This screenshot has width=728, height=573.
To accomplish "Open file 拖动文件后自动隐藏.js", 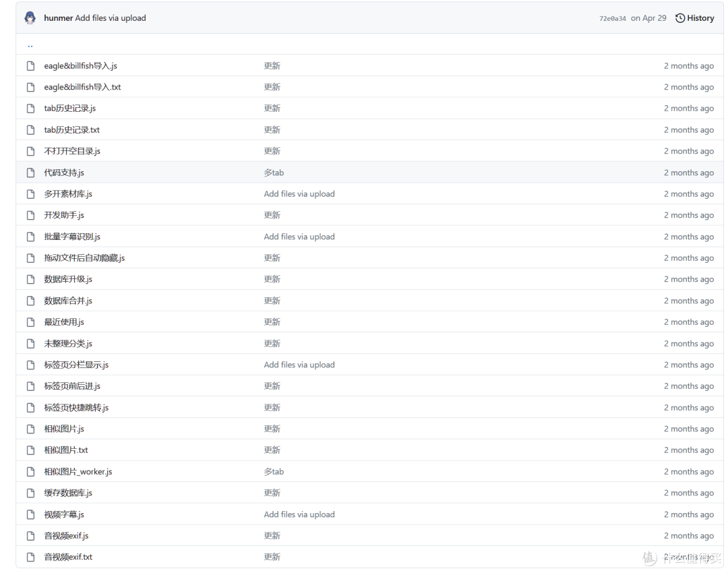I will click(x=84, y=258).
